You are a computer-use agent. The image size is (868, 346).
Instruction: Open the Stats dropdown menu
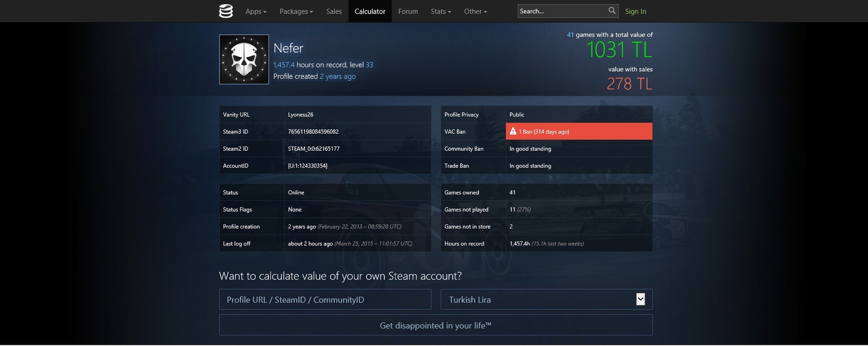pos(441,11)
